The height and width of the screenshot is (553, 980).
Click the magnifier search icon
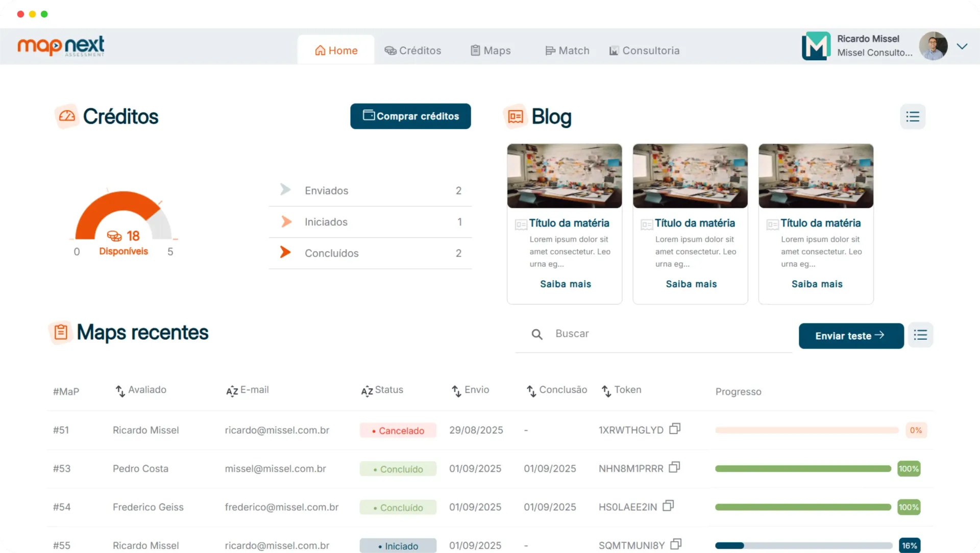click(x=537, y=334)
